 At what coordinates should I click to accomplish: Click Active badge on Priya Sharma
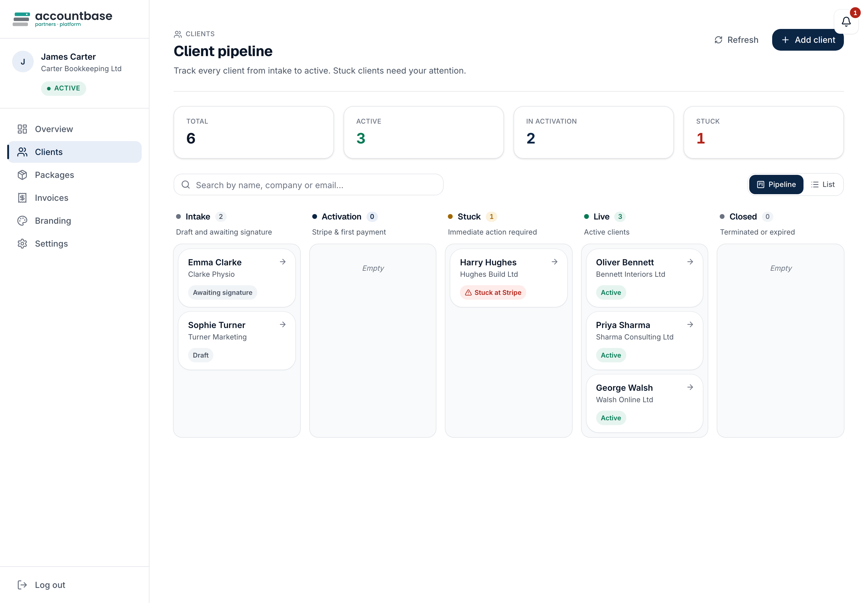611,355
